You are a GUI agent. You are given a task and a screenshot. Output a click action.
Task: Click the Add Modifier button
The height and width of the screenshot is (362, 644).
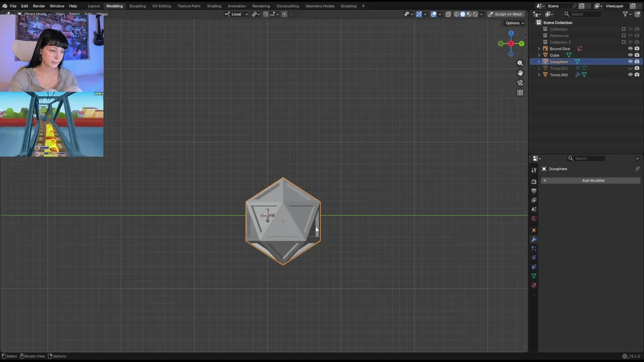[591, 180]
